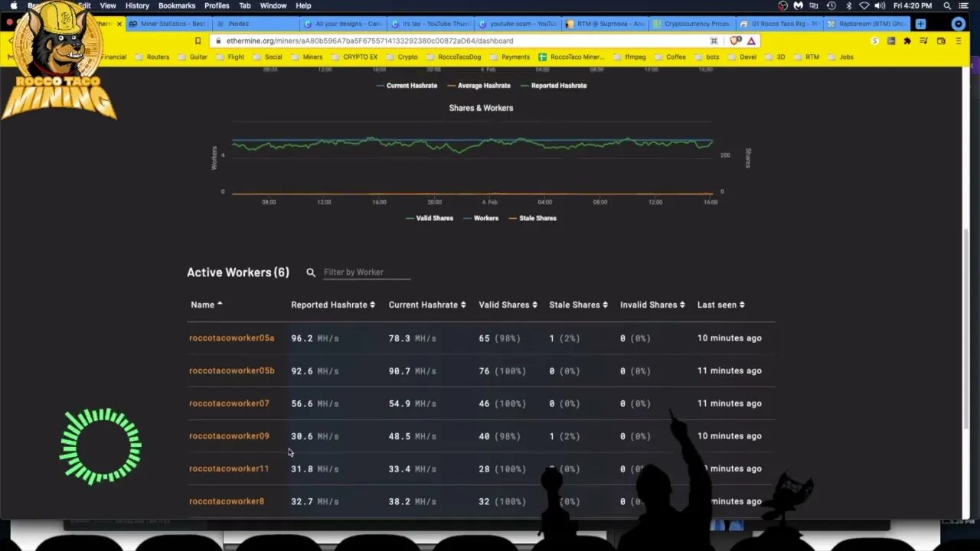Open the Brave Wallet icon
The image size is (980, 551).
940,41
